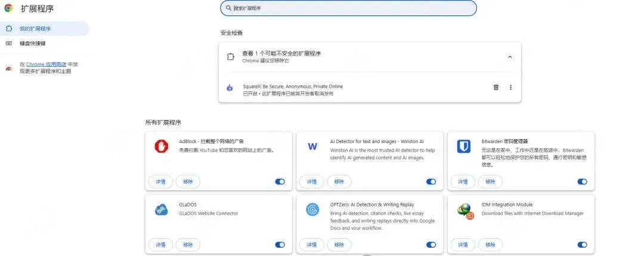
Task: Click the GLaDOS cloud icon
Action: click(x=162, y=209)
